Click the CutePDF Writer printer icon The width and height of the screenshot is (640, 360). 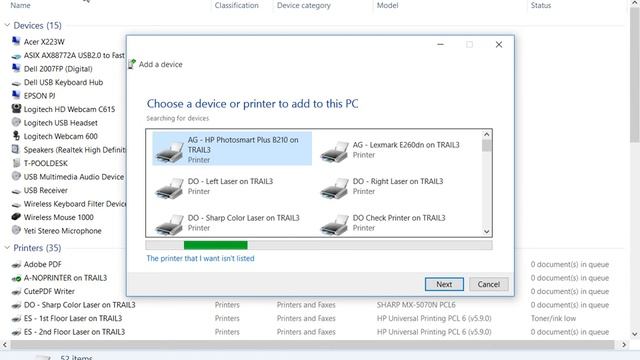(16, 291)
